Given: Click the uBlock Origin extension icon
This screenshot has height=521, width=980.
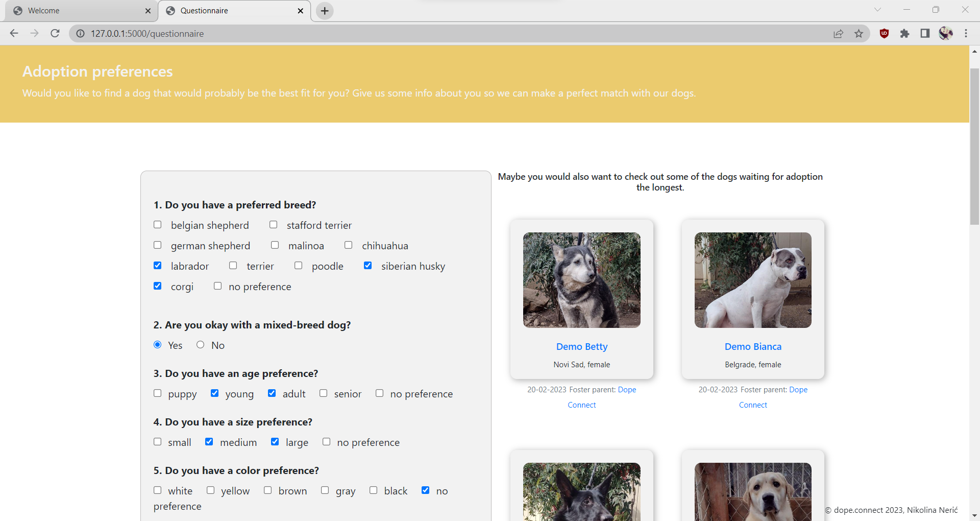Looking at the screenshot, I should tap(884, 33).
